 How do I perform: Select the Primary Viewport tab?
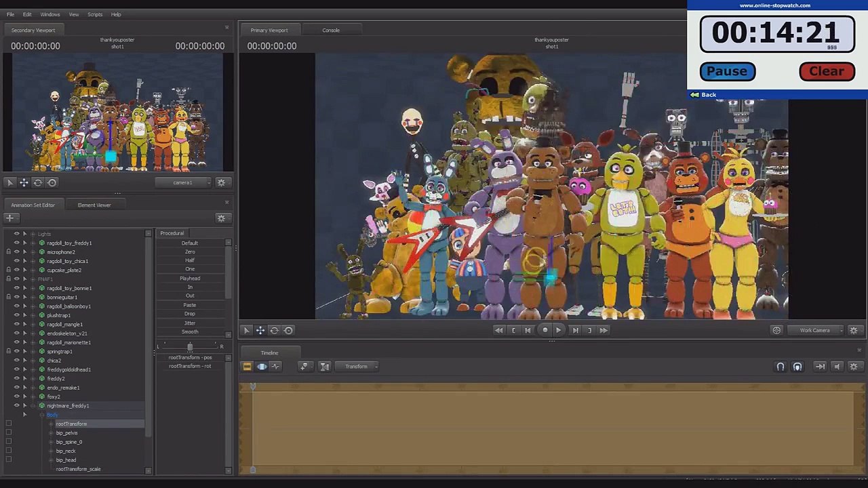point(269,30)
